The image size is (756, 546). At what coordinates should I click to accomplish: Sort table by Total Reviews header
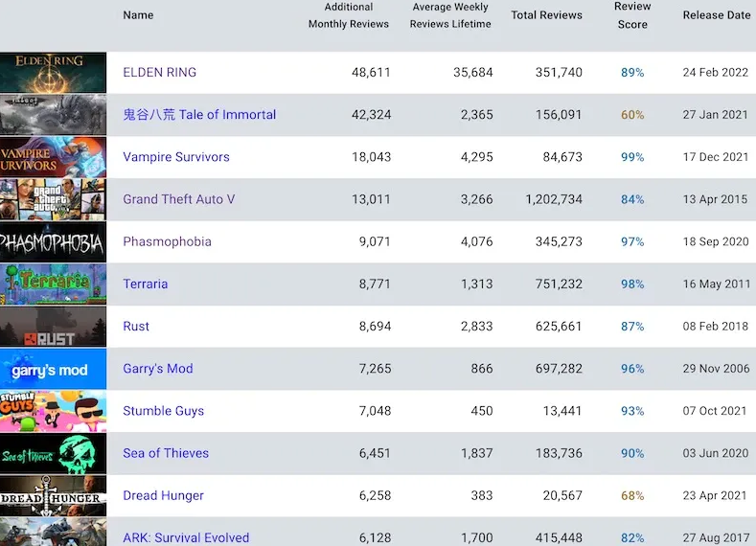546,15
